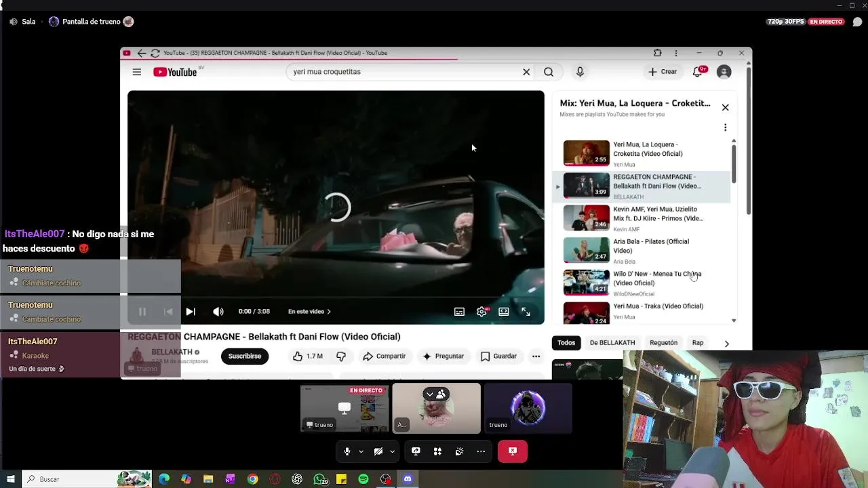The width and height of the screenshot is (868, 488).
Task: Mute the video volume speaker
Action: pos(218,312)
